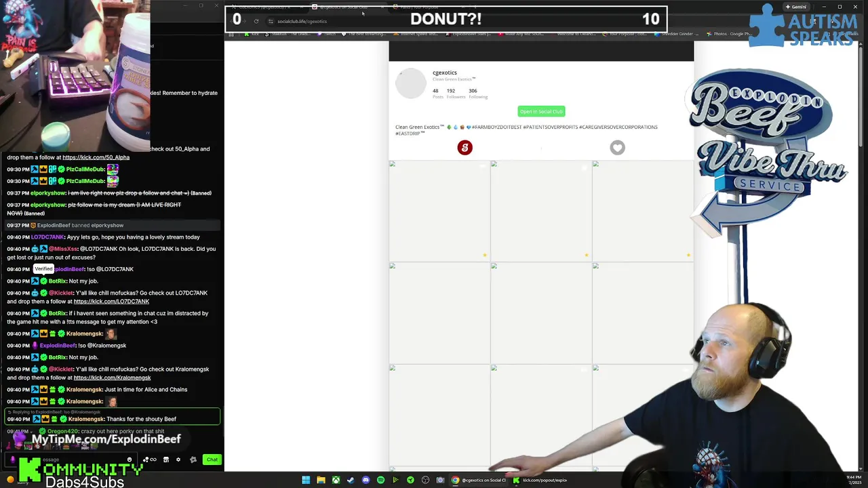The width and height of the screenshot is (868, 488).
Task: Click the Oregon420 username in chat
Action: click(x=63, y=431)
